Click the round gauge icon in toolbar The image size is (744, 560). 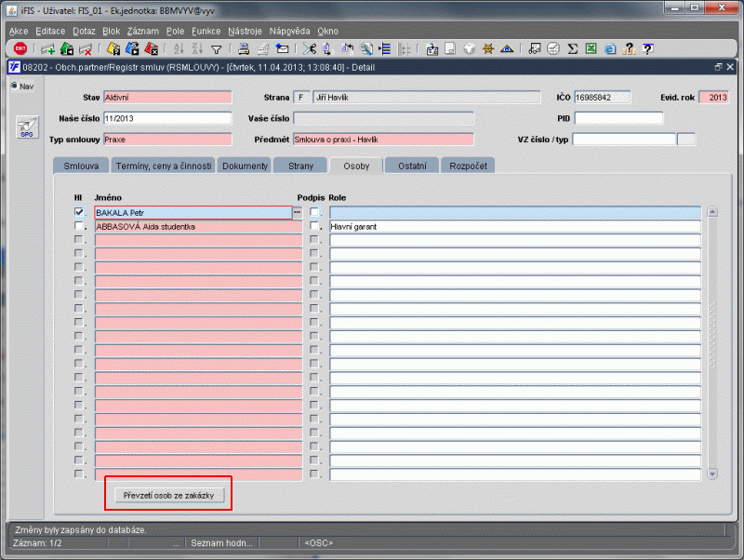tap(553, 48)
